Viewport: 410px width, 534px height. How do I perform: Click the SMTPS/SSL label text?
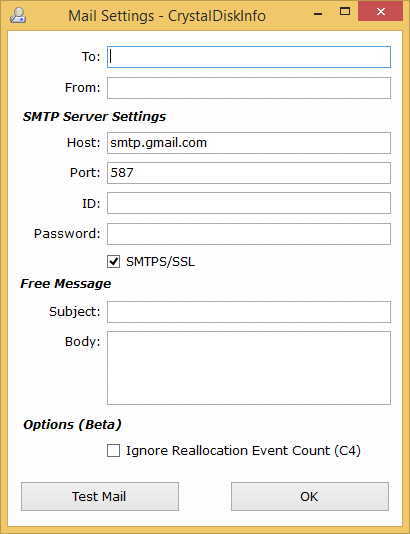[160, 262]
